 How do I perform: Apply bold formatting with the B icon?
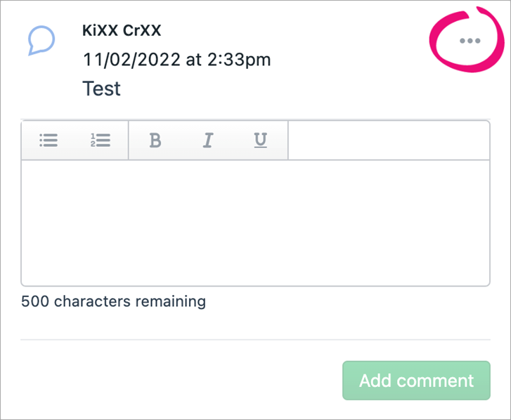pyautogui.click(x=155, y=140)
